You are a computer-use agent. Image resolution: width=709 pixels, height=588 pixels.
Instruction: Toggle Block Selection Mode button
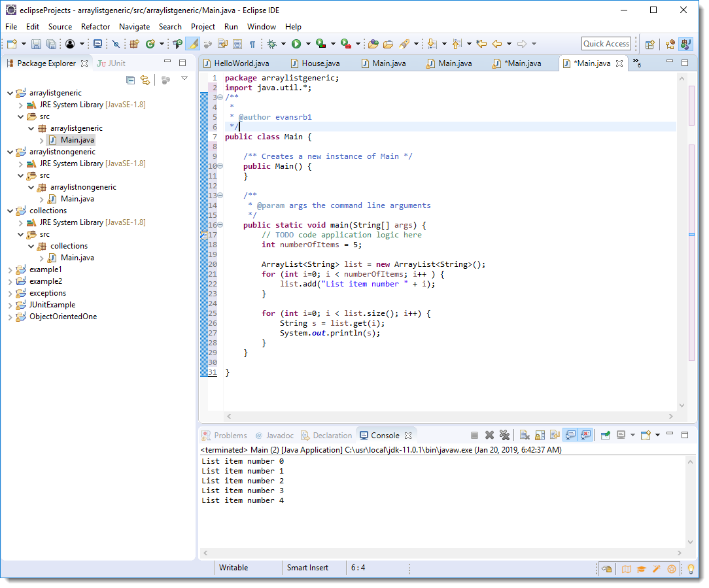point(237,44)
